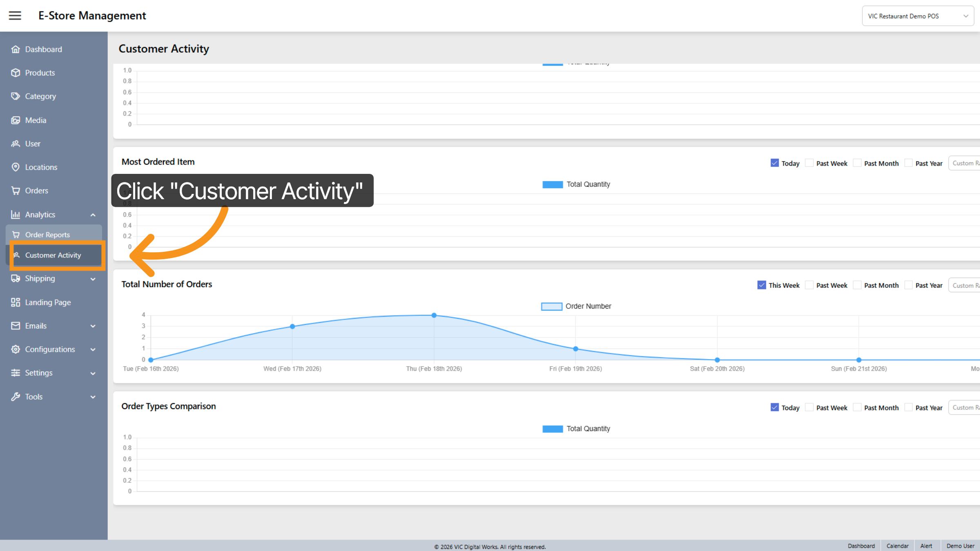Viewport: 980px width, 551px height.
Task: Select the Products icon in sidebar
Action: pos(16,73)
